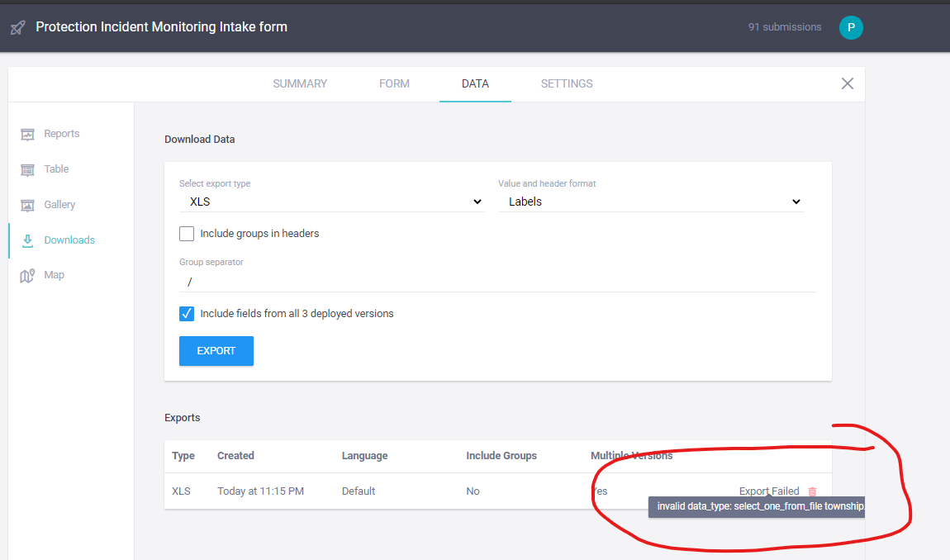The width and height of the screenshot is (950, 560).
Task: Close the data panel with the X
Action: 847,83
